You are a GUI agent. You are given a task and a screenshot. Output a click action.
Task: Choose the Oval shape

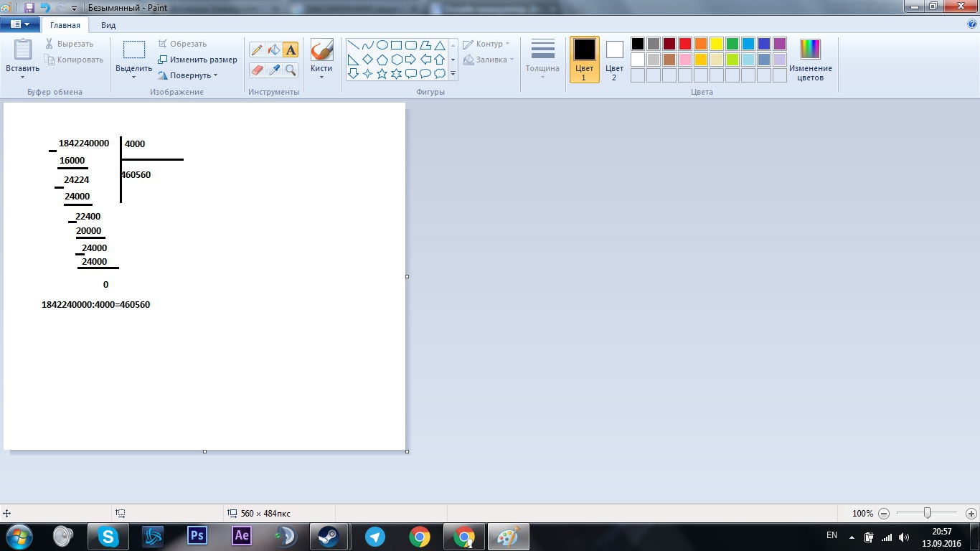[x=382, y=44]
